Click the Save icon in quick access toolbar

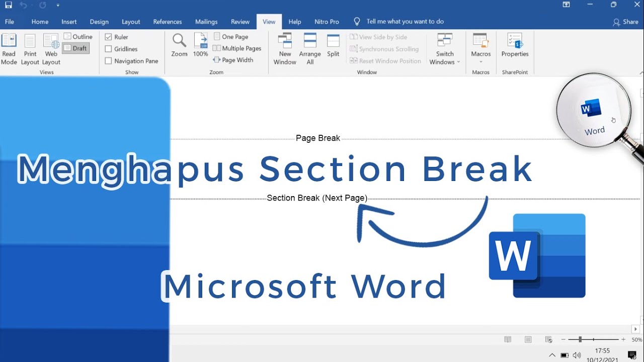tap(9, 5)
